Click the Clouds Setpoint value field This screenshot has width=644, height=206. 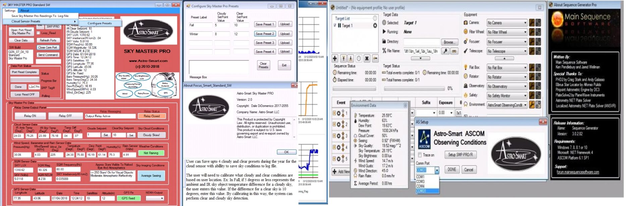[94, 135]
